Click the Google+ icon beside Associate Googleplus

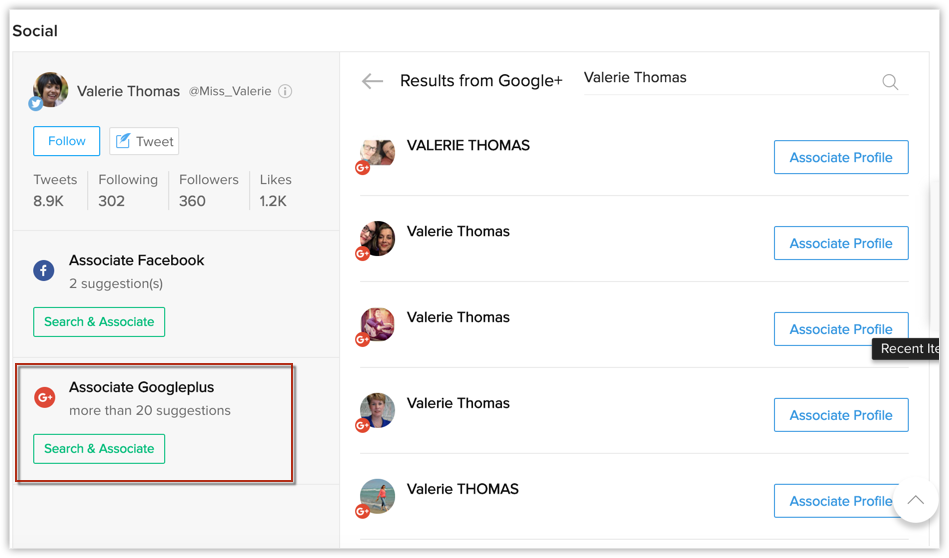tap(44, 398)
